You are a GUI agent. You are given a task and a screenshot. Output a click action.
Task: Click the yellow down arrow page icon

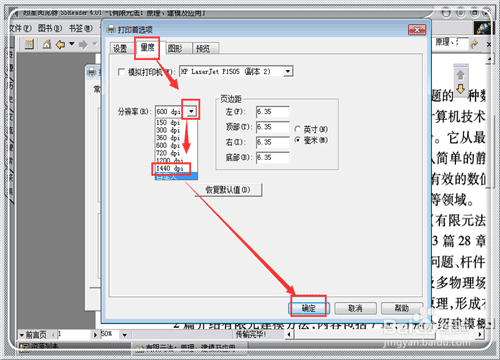[460, 88]
